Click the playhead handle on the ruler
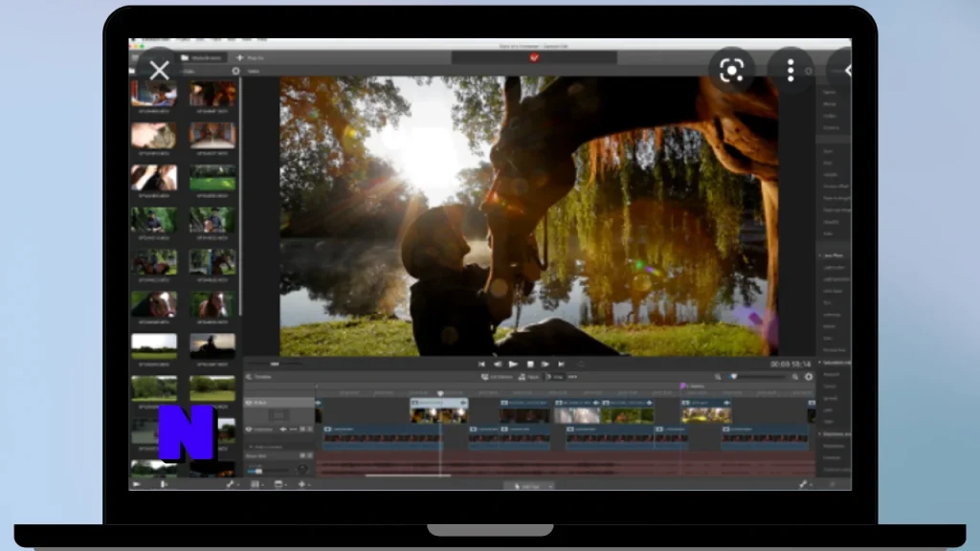980x551 pixels. point(440,393)
